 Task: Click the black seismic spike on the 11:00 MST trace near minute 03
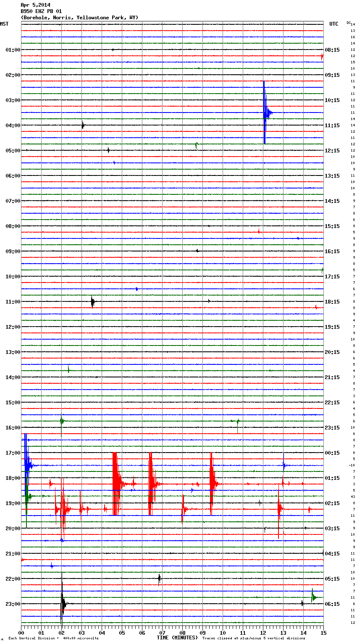pyautogui.click(x=93, y=301)
